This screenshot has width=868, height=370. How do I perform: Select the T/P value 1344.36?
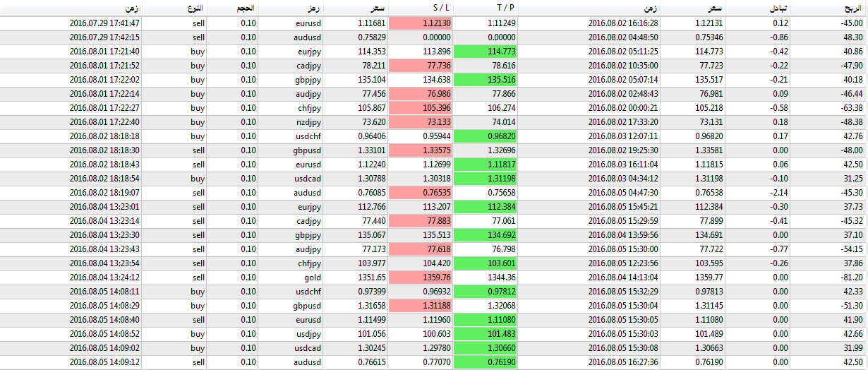point(502,277)
